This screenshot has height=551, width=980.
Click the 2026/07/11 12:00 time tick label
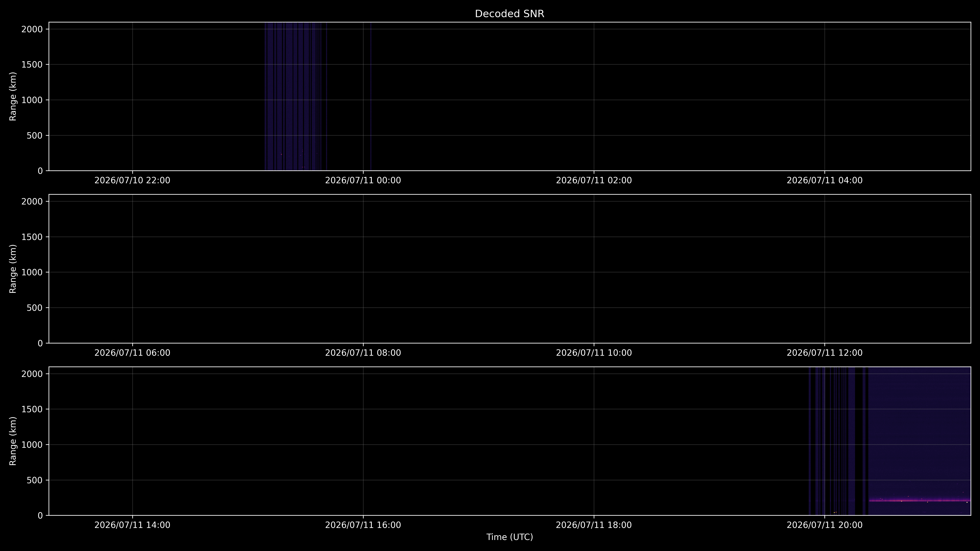click(824, 353)
